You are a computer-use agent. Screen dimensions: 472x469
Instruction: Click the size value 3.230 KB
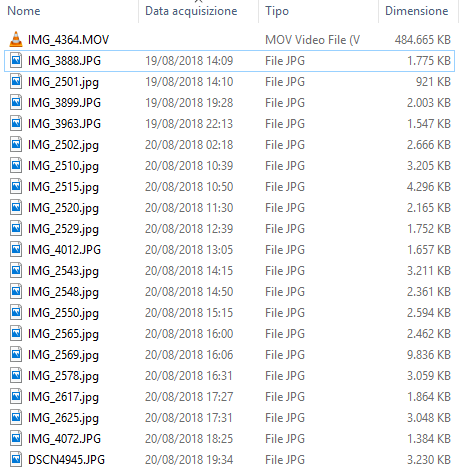[429, 460]
